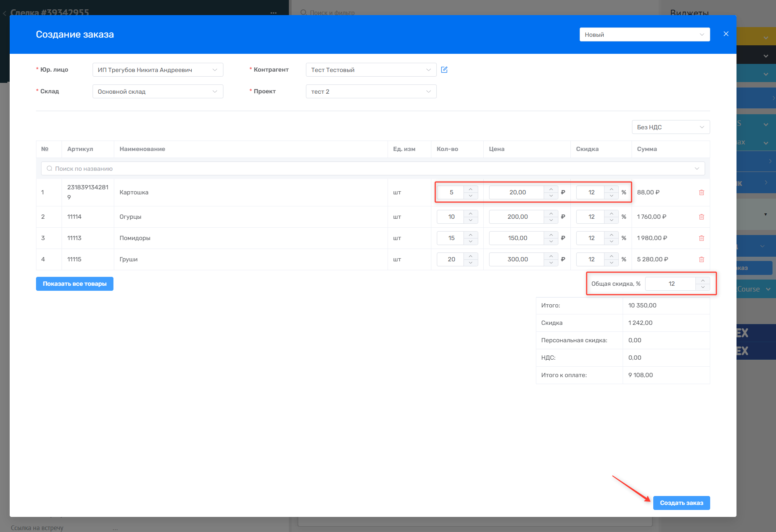
Task: Click the discount field of Помидоры
Action: point(591,238)
